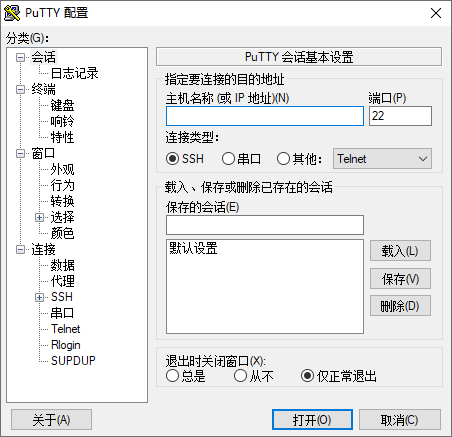Select 默认设置 in saved sessions list
The height and width of the screenshot is (437, 452).
point(193,248)
